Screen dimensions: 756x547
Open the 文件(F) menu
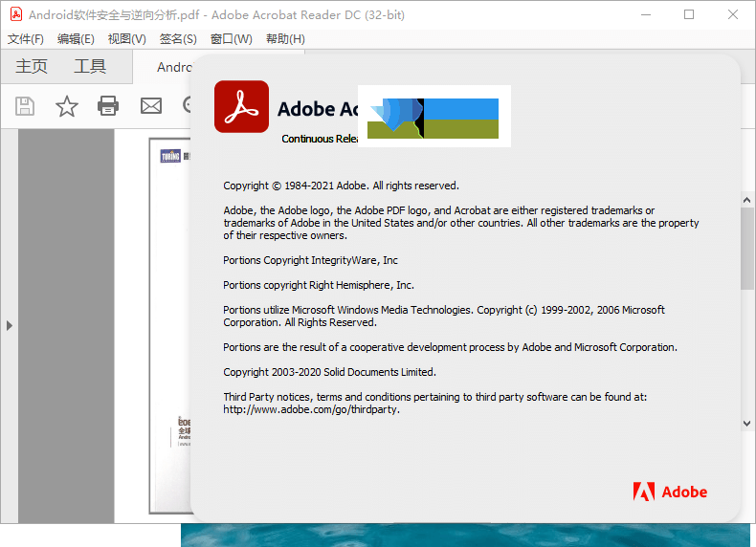tap(26, 39)
